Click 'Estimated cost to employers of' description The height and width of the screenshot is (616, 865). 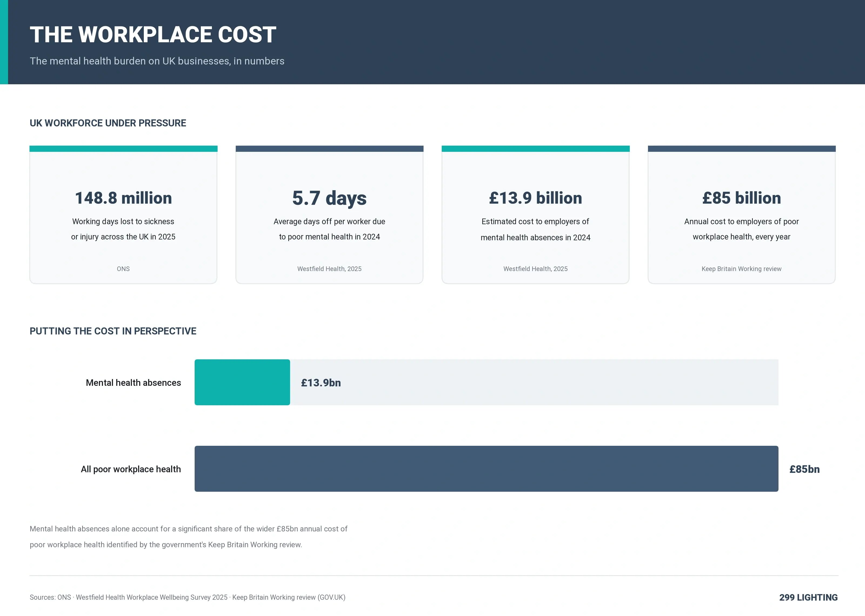tap(535, 222)
